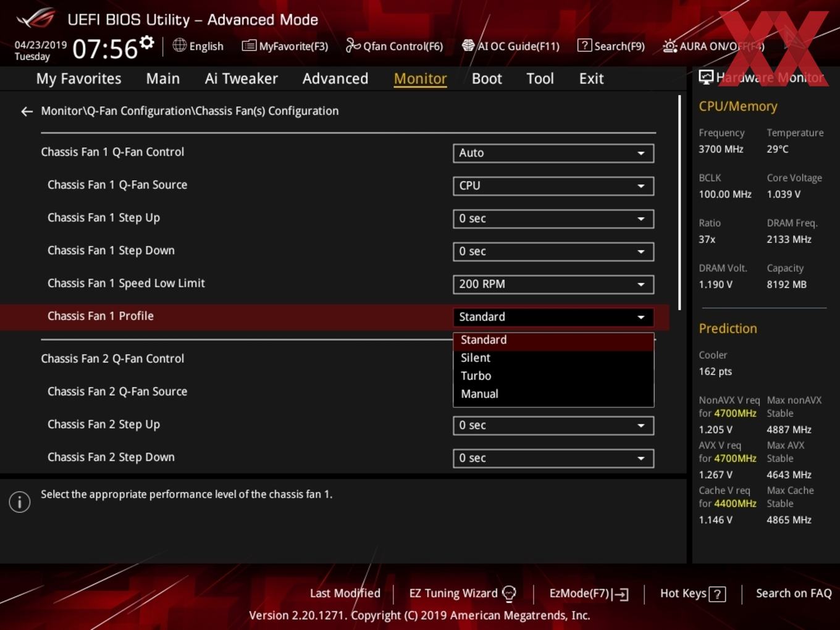Open Search(F9) question mark icon
This screenshot has width=840, height=630.
tap(584, 45)
